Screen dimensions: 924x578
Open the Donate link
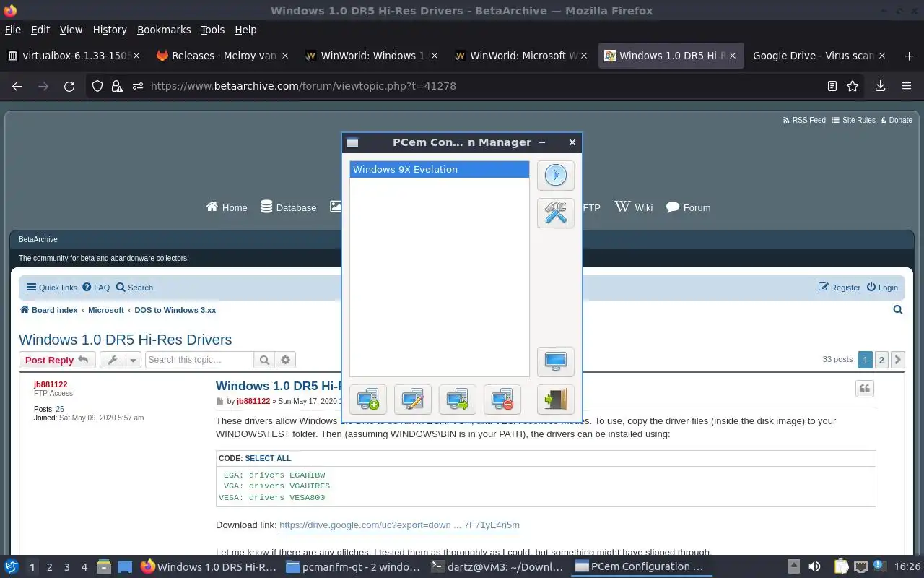pyautogui.click(x=897, y=120)
